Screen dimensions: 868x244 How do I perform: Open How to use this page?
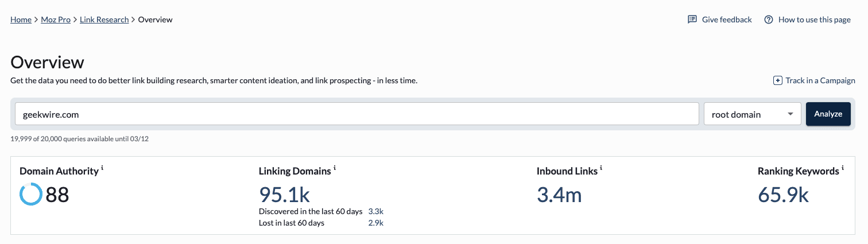[x=814, y=20]
